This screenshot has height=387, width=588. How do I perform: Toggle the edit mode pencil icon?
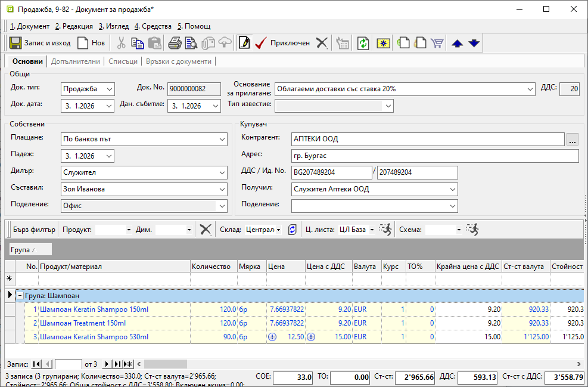tap(244, 43)
